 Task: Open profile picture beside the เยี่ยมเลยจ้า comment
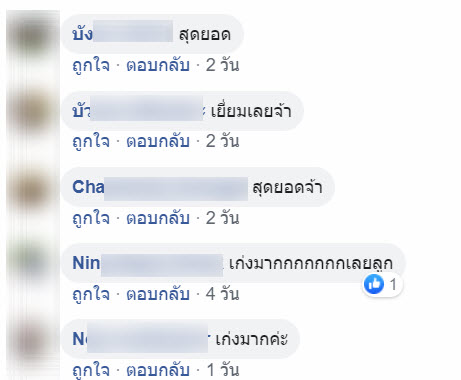tap(33, 112)
